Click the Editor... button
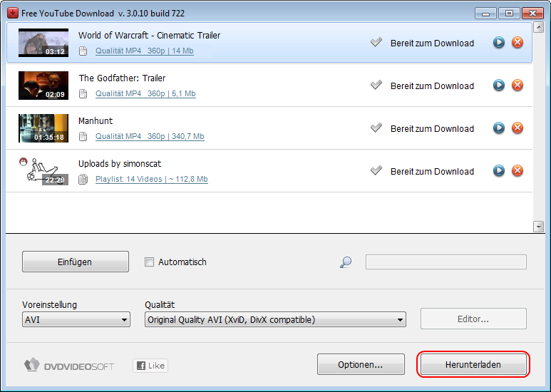 click(x=473, y=319)
